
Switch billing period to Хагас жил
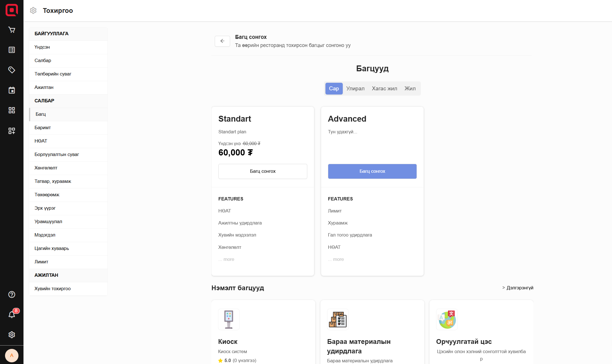click(x=384, y=89)
